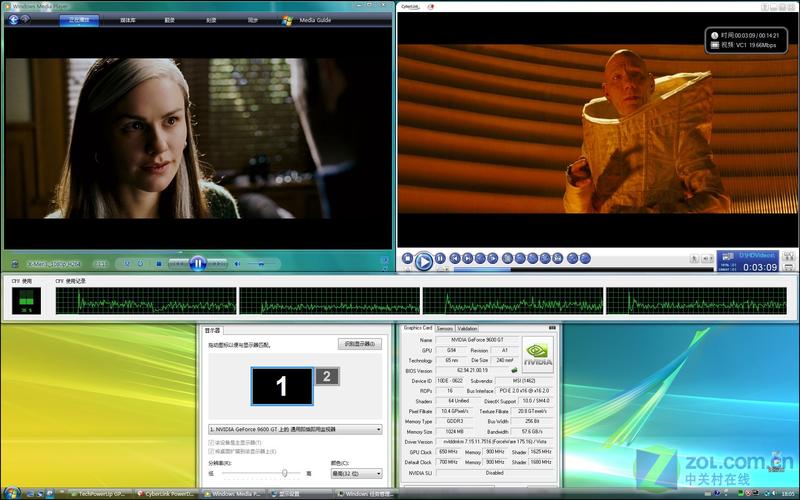The width and height of the screenshot is (800, 500).
Task: Stop playback in Windows Media Player
Action: (x=159, y=264)
